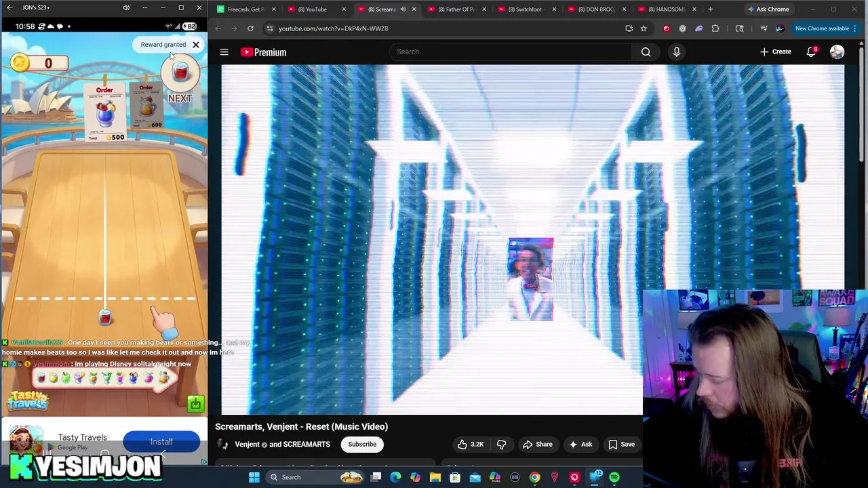Click the YouTube search magnifier button
Screen dimensions: 868x488
click(646, 52)
